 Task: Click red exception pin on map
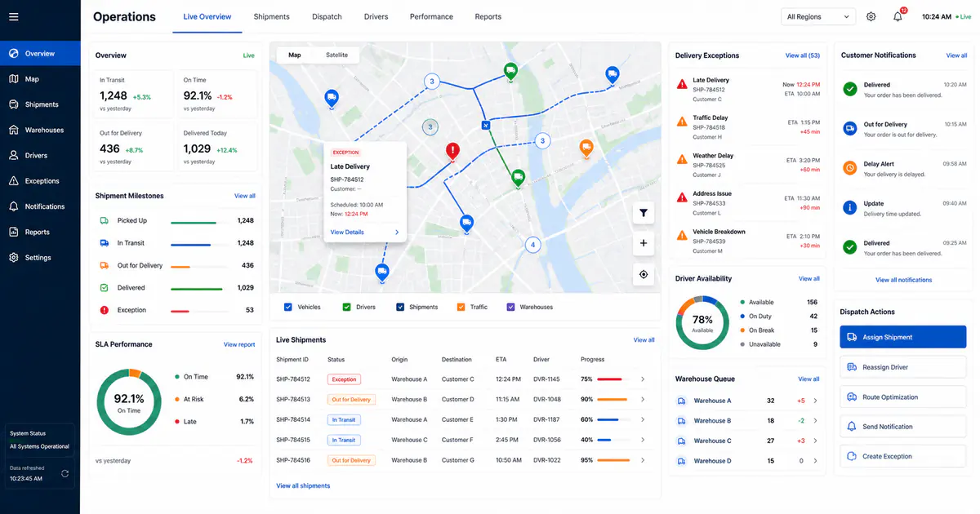[452, 151]
